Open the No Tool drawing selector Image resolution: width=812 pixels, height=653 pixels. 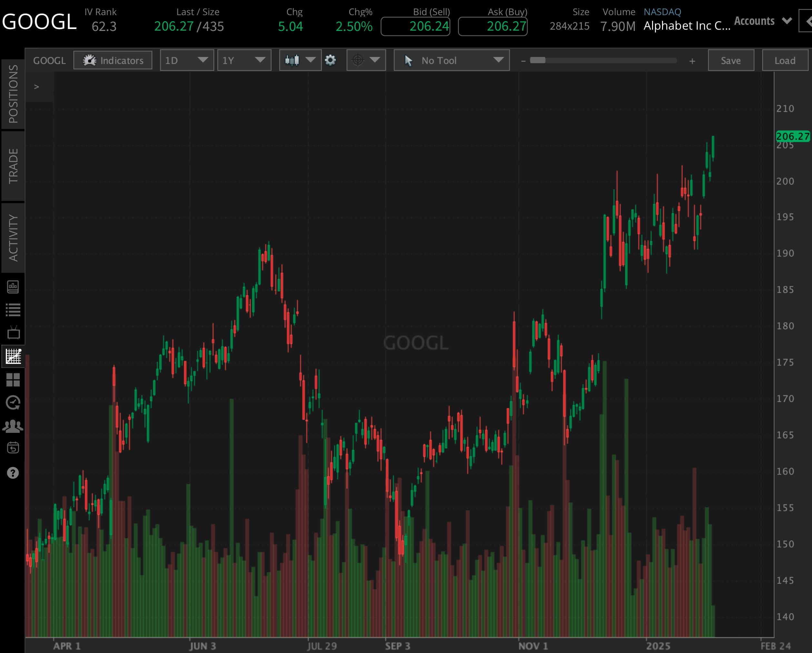point(451,60)
